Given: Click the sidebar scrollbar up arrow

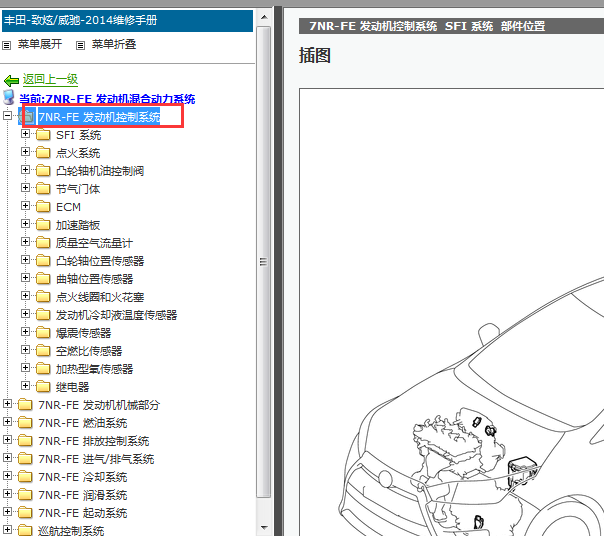Looking at the screenshot, I should coord(264,17).
